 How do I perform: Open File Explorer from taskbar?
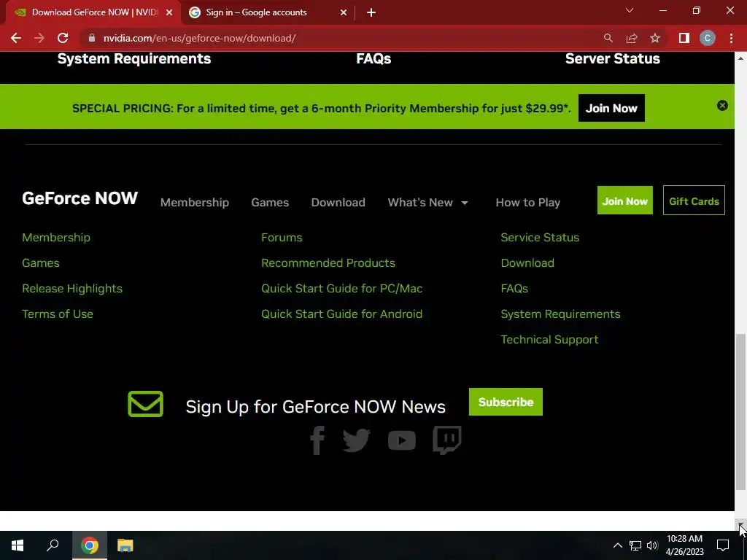(125, 545)
